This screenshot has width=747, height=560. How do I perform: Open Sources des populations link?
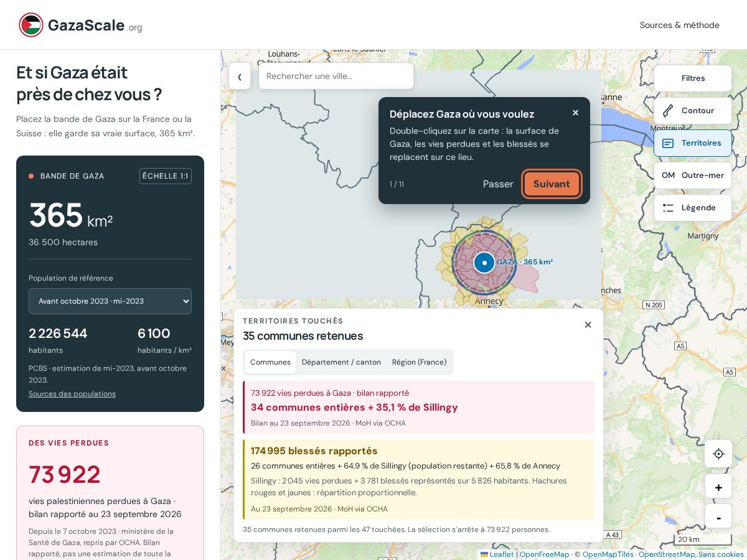(x=72, y=394)
